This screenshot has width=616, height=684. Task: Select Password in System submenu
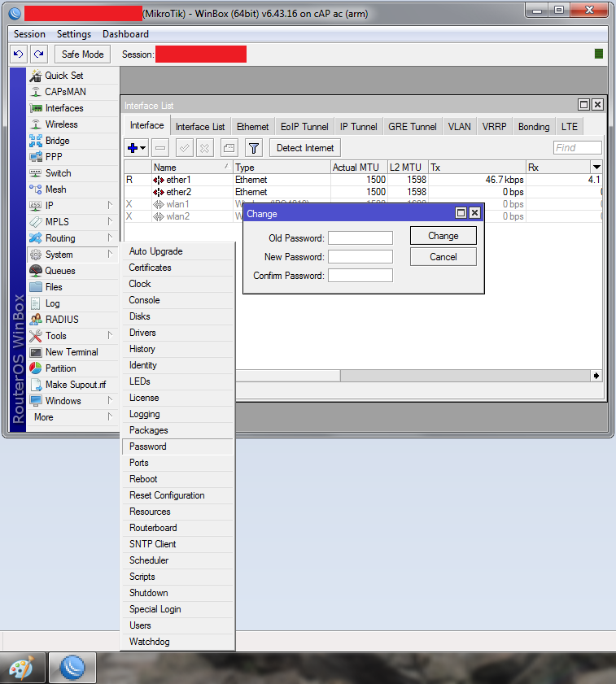pos(178,447)
